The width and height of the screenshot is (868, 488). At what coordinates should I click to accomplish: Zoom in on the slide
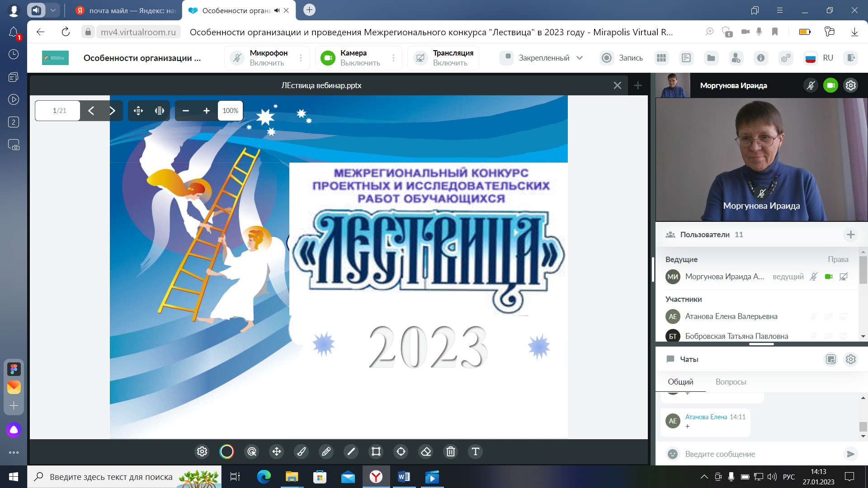pyautogui.click(x=207, y=111)
